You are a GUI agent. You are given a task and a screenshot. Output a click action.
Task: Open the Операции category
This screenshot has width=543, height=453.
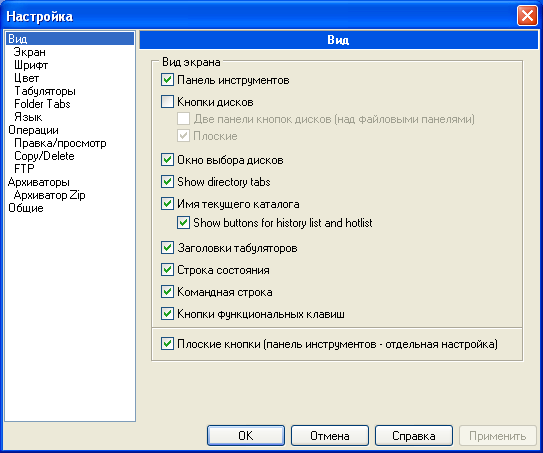[x=33, y=130]
